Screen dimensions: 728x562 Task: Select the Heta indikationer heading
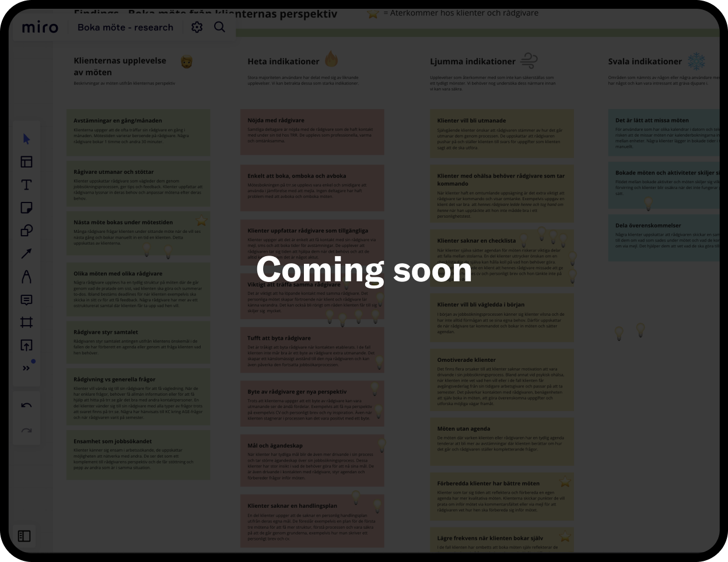[283, 61]
